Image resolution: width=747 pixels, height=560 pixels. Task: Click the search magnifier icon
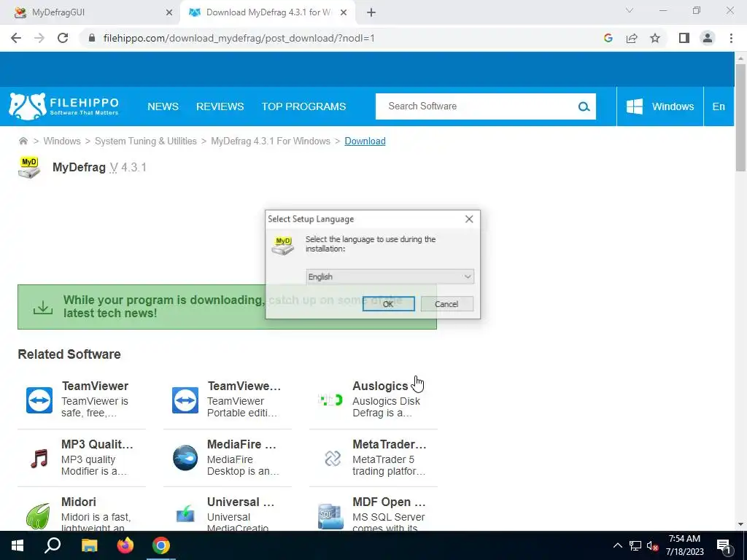click(584, 106)
